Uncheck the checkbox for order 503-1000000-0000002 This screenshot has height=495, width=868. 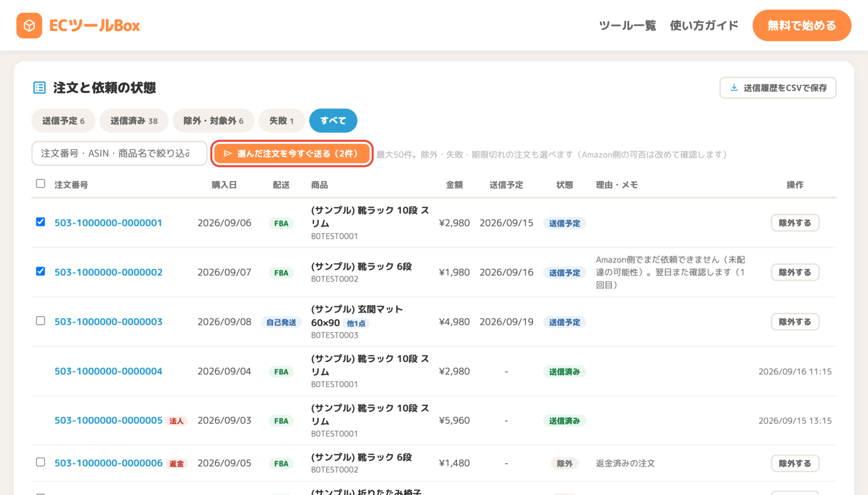coord(41,271)
